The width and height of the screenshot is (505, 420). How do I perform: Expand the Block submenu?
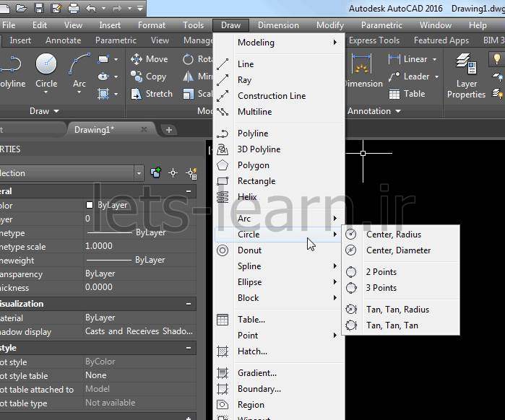coord(279,298)
